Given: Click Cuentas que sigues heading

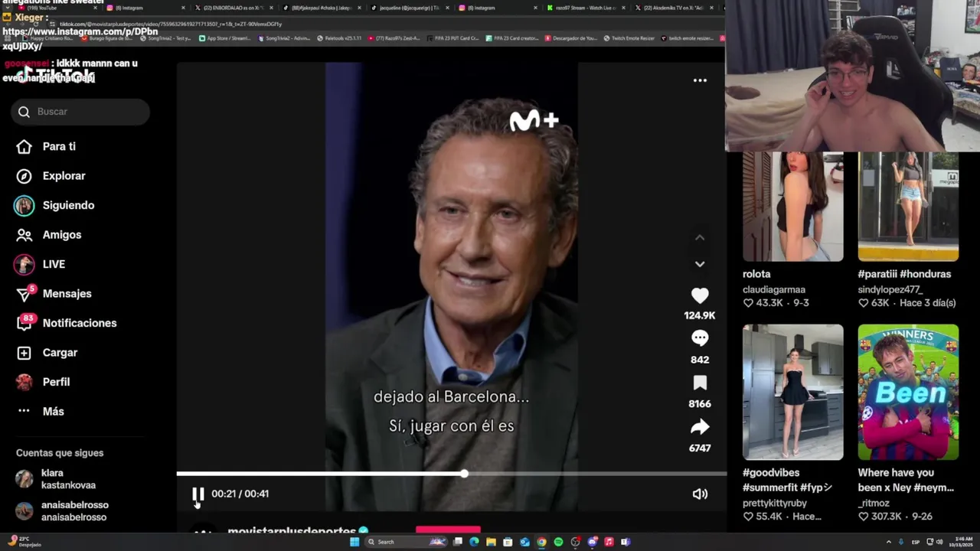Looking at the screenshot, I should pos(60,453).
